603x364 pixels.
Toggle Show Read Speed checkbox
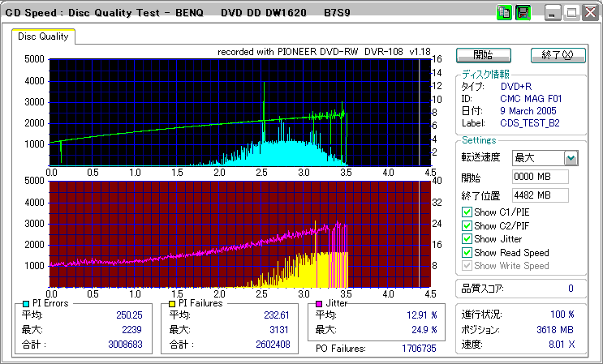467,253
